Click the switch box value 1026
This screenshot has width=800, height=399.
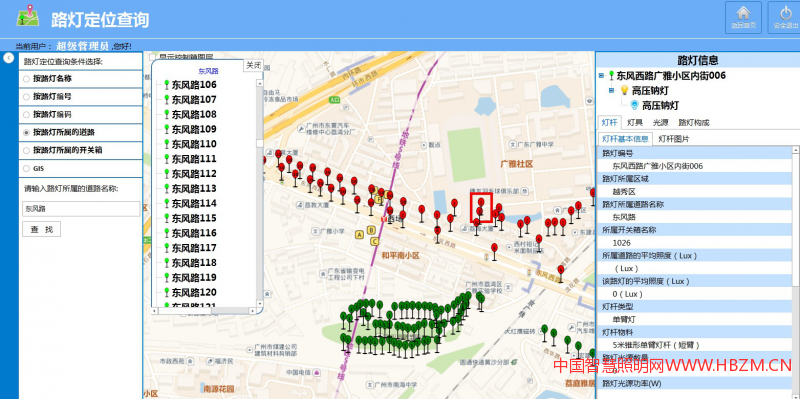coord(621,243)
